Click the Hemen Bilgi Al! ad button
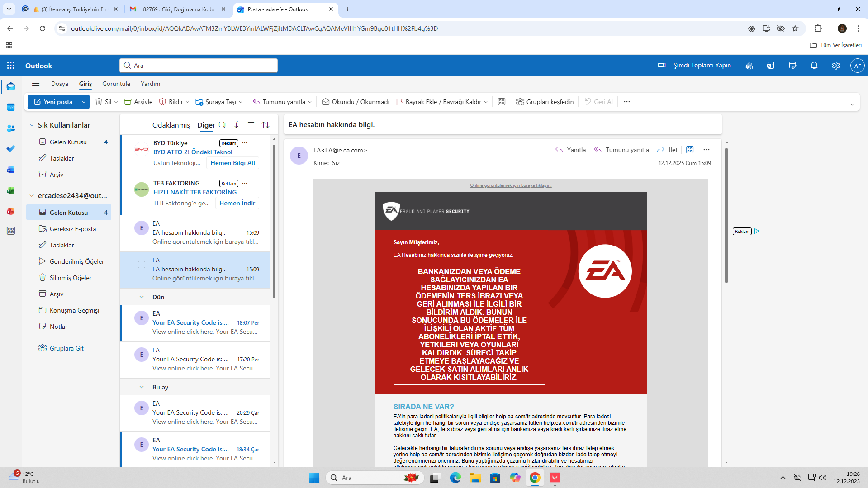Image resolution: width=868 pixels, height=488 pixels. pos(232,163)
